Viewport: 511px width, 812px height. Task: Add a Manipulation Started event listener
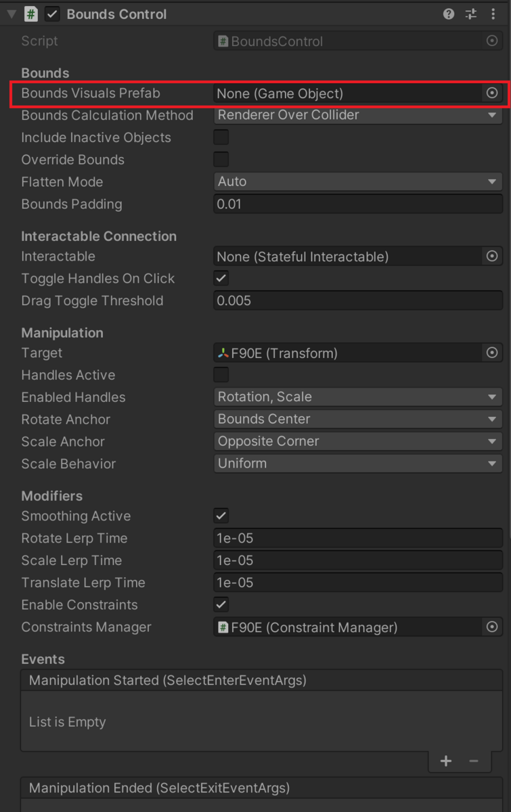(x=446, y=761)
